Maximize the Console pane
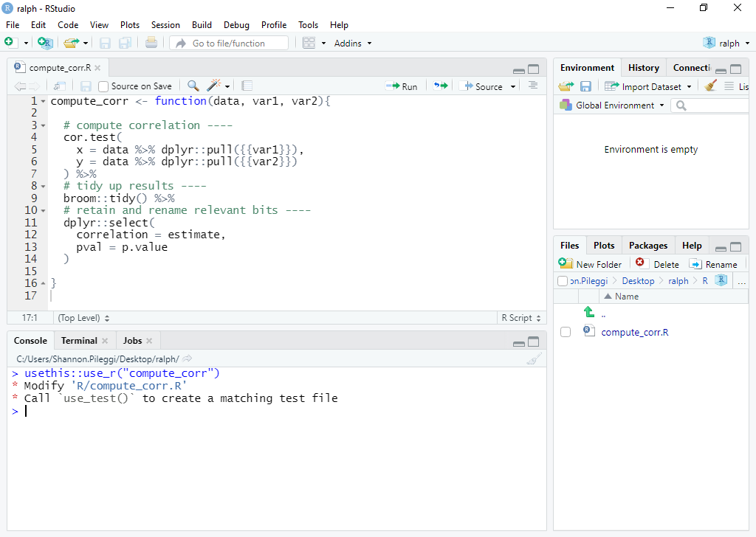 click(x=533, y=342)
